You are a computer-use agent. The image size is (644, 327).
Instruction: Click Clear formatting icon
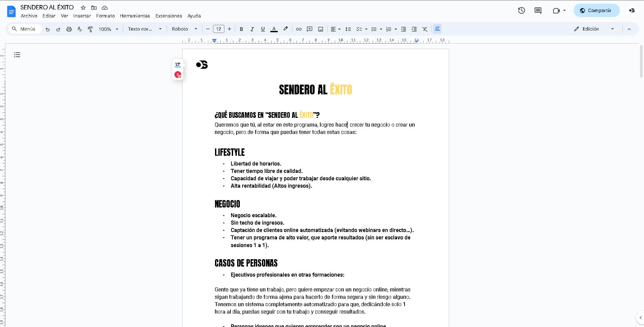point(425,29)
